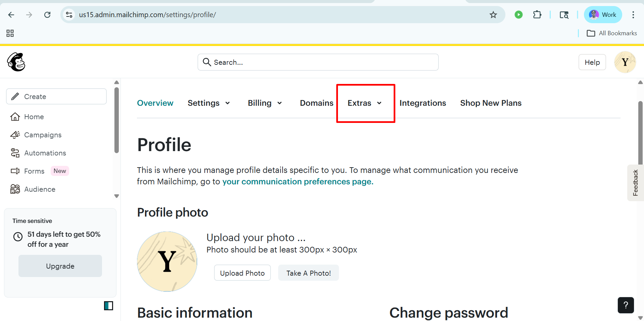Click the Mailchimp Freddie logo

coord(16,62)
